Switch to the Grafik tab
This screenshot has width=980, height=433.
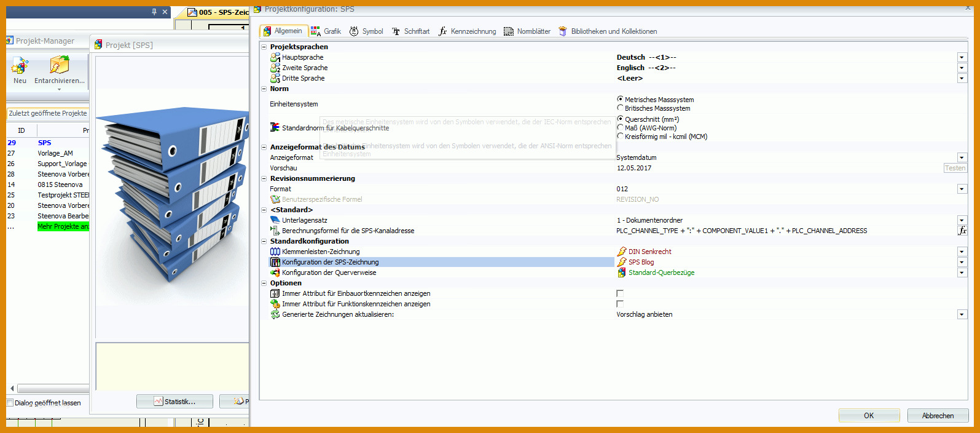326,31
